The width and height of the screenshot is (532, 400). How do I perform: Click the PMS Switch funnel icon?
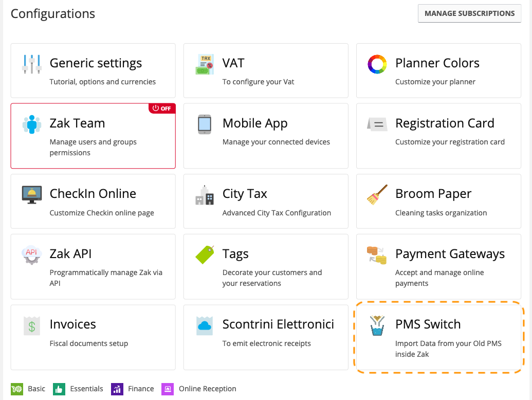click(377, 325)
